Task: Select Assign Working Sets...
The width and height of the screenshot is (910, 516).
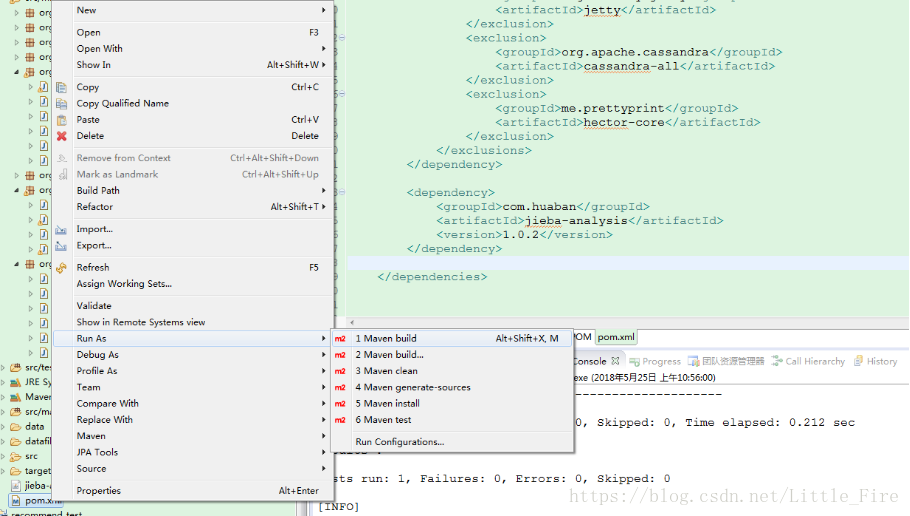Action: click(193, 284)
